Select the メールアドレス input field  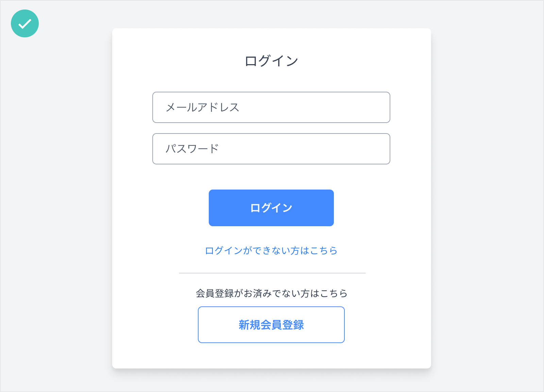point(271,107)
